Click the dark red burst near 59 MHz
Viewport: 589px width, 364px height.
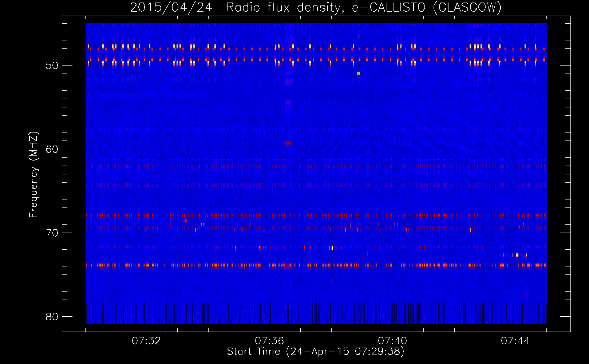coord(288,143)
